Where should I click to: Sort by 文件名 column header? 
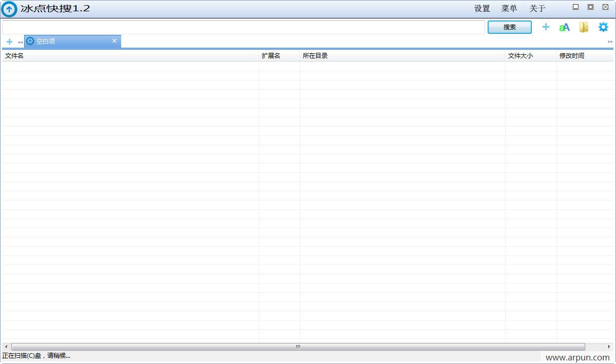coord(130,56)
